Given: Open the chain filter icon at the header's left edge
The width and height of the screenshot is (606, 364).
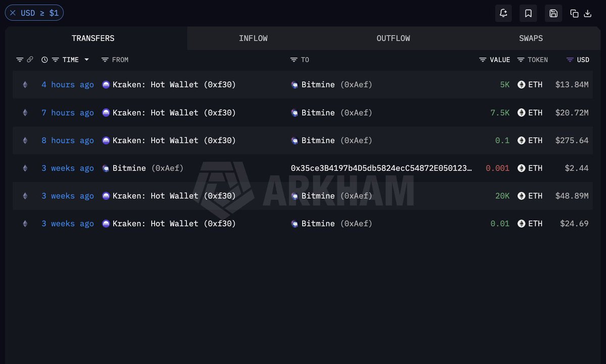Looking at the screenshot, I should pos(19,60).
